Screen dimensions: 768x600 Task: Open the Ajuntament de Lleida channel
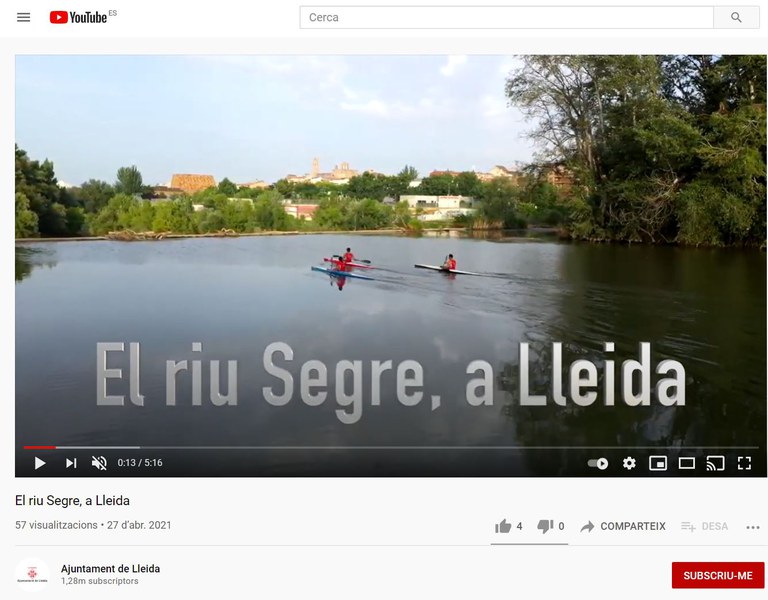click(x=110, y=569)
